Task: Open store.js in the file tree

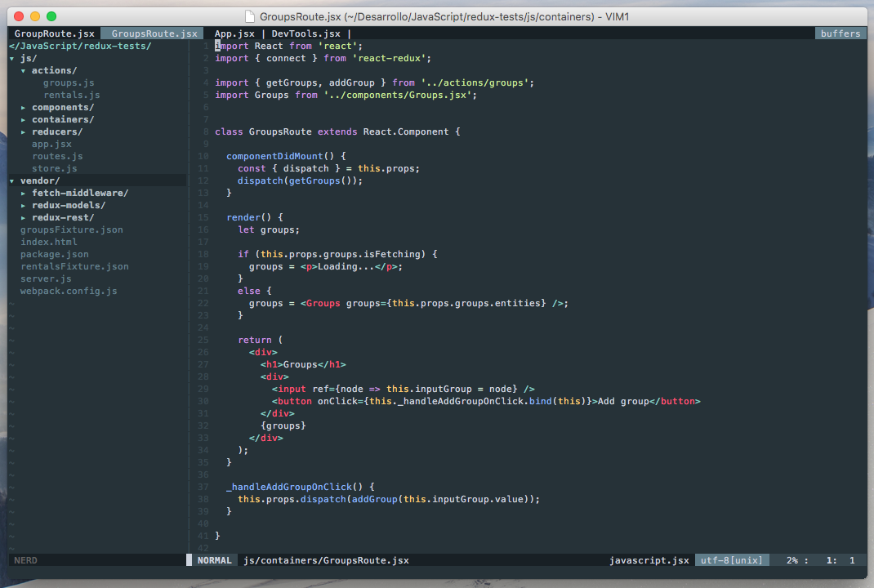Action: pyautogui.click(x=55, y=169)
